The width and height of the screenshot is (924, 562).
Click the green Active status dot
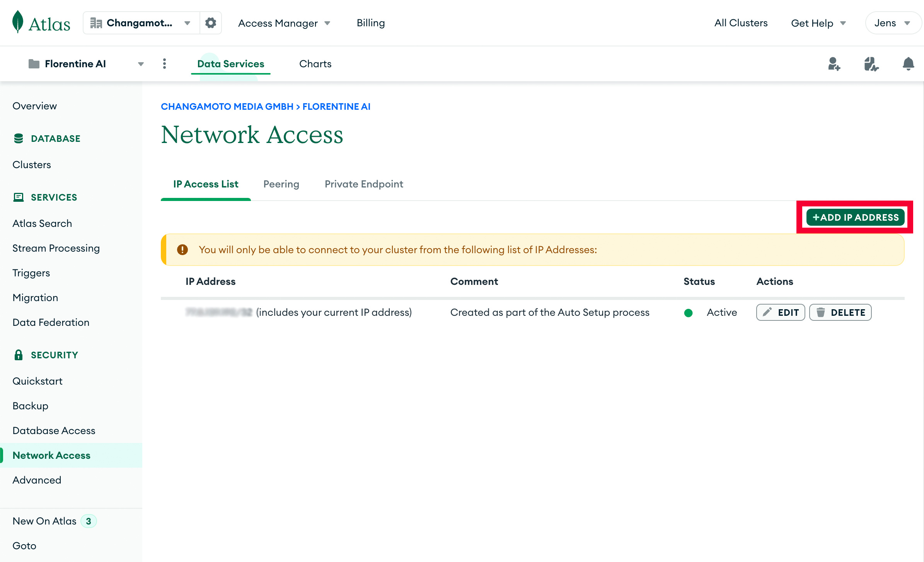pos(688,313)
